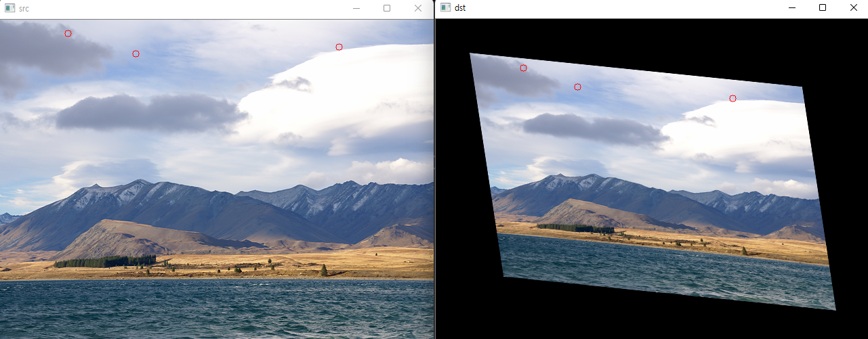
Task: Select the red point on the src dark cloud
Action: coord(68,33)
